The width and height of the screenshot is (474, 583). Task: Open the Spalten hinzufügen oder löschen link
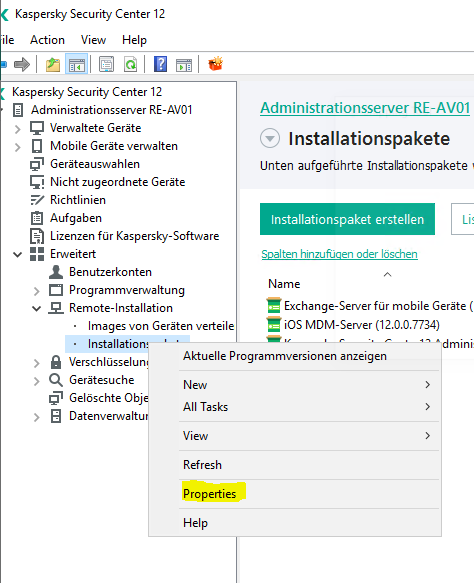(339, 254)
